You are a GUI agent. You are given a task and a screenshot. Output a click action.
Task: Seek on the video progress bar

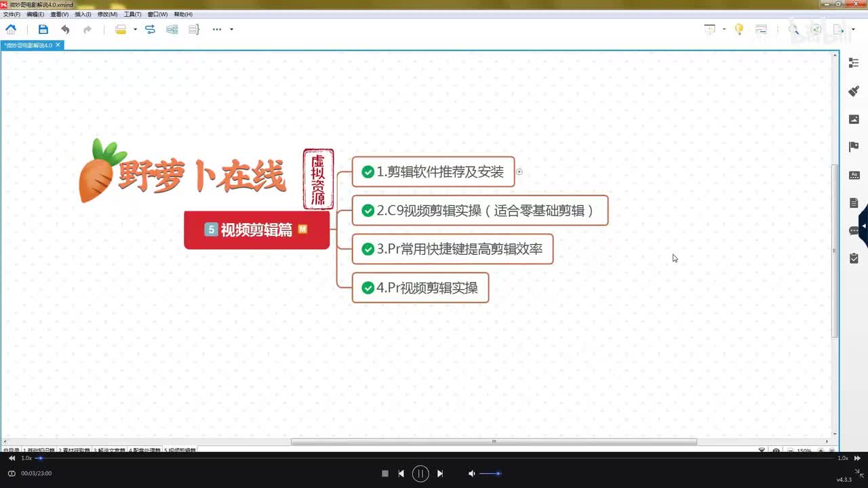434,458
